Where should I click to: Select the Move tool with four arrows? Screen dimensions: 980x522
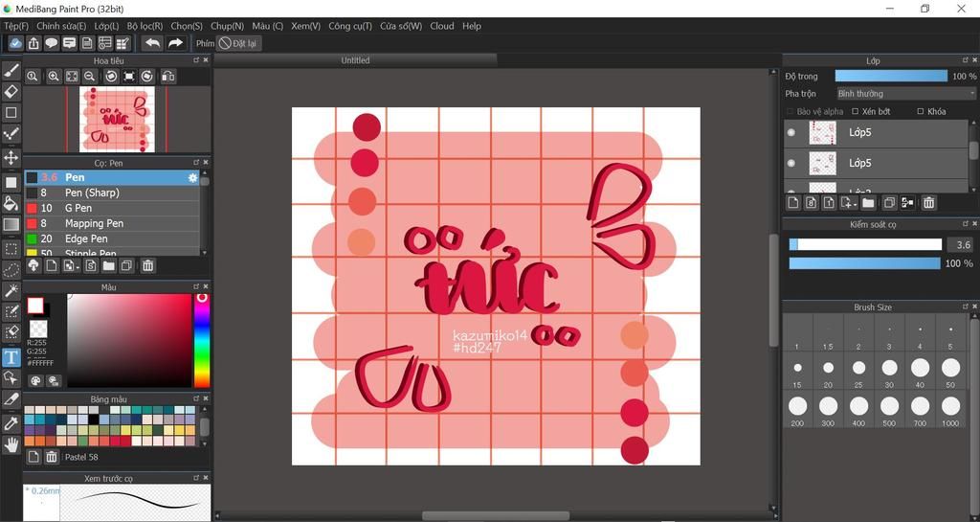(x=11, y=157)
